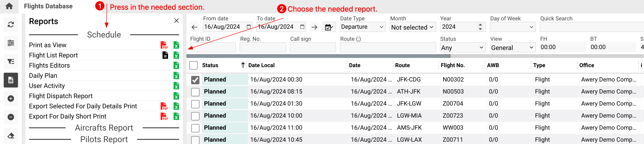Export Daily Plan to Excel
Viewport: 644px width, 144px height.
tap(176, 75)
